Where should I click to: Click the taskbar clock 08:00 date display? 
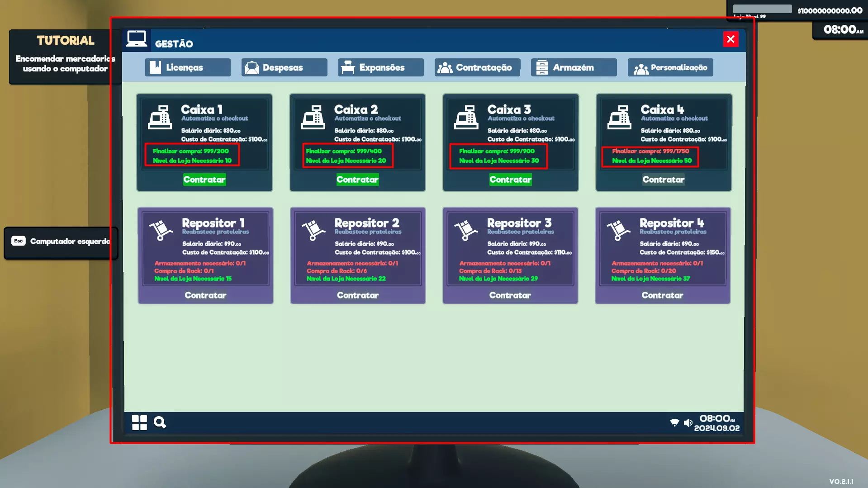click(x=717, y=423)
